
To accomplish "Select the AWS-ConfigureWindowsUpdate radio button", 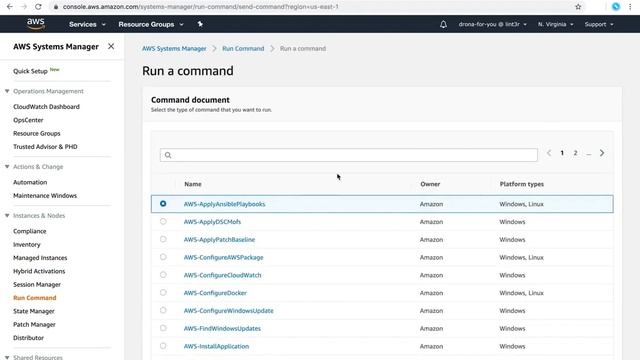I will (163, 310).
